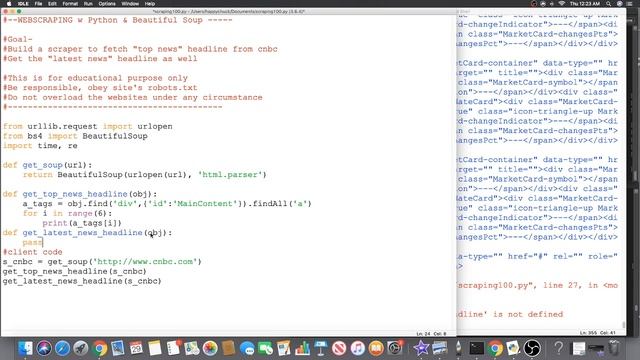Click 'def get_top_news_headline(obj):' line
This screenshot has width=640, height=360.
(x=80, y=194)
